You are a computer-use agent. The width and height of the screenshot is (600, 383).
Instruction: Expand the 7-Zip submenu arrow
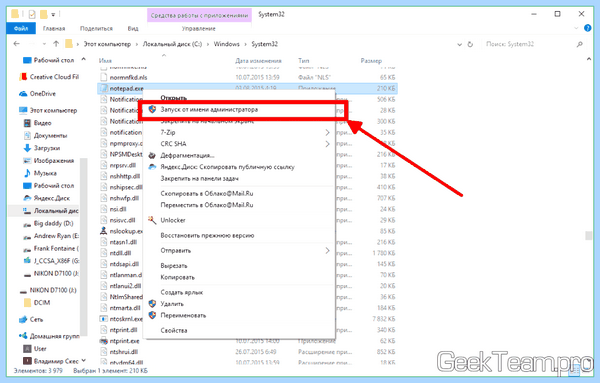tap(328, 132)
